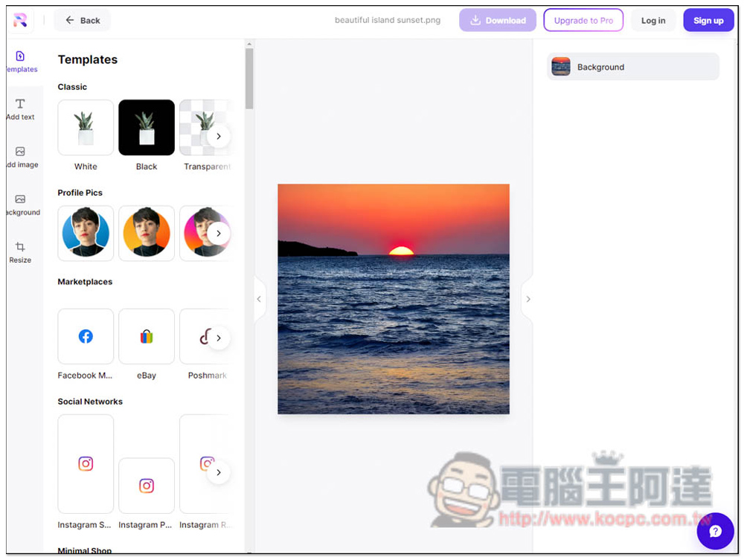Collapse the right layers panel
The width and height of the screenshot is (744, 560).
(528, 299)
